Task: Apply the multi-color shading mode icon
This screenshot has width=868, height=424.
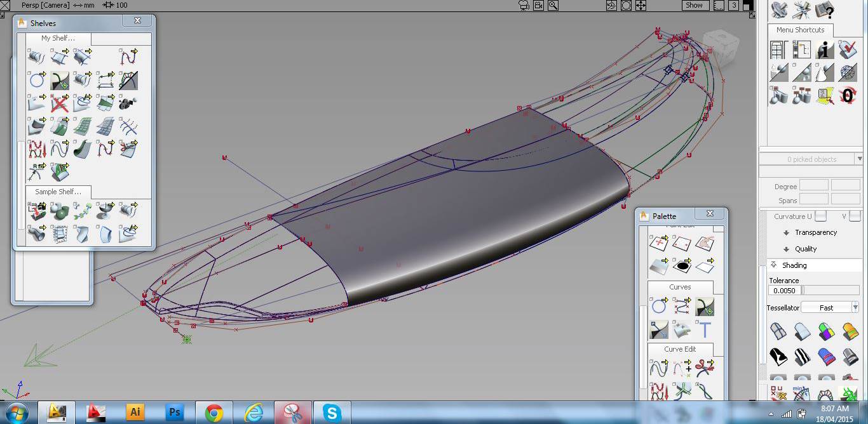Action: tap(825, 331)
